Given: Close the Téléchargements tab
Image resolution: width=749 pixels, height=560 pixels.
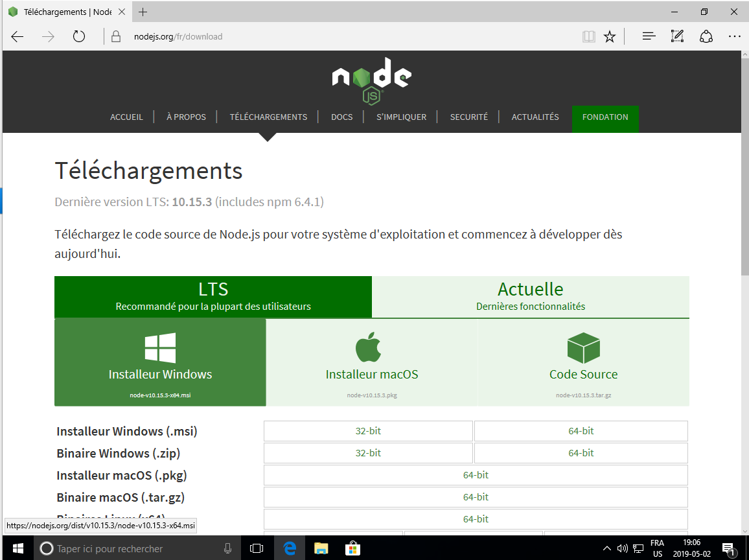Looking at the screenshot, I should (x=122, y=12).
